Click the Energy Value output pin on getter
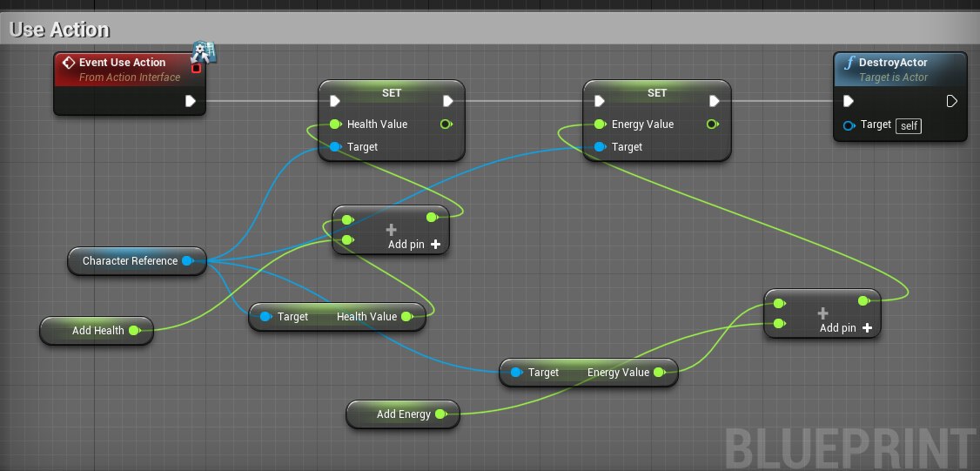This screenshot has height=471, width=980. (x=659, y=372)
